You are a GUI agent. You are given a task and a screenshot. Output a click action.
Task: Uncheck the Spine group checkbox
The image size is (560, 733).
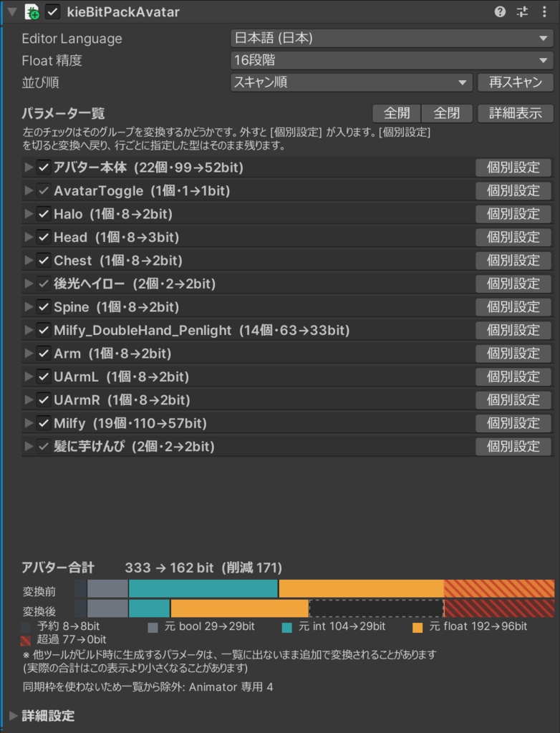point(44,307)
